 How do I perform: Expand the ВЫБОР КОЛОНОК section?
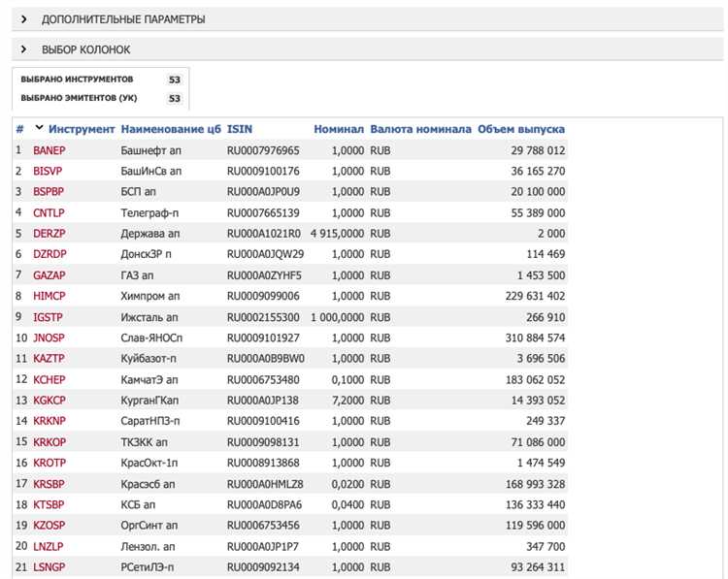coord(85,49)
